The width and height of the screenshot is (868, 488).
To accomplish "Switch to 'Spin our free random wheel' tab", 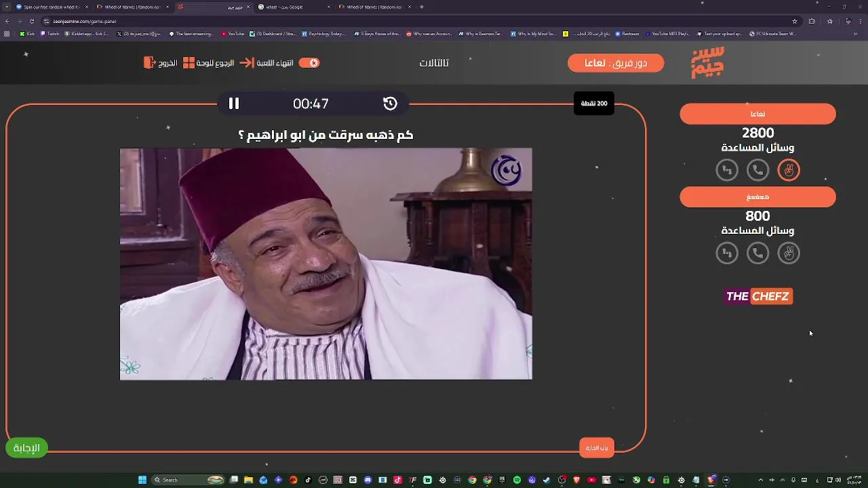I will pos(52,7).
